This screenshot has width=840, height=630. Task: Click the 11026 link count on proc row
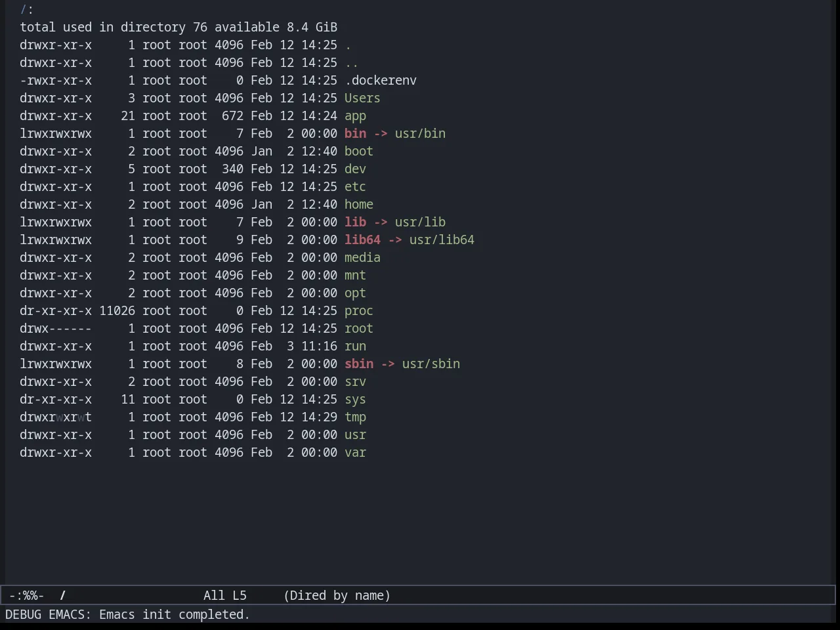117,310
